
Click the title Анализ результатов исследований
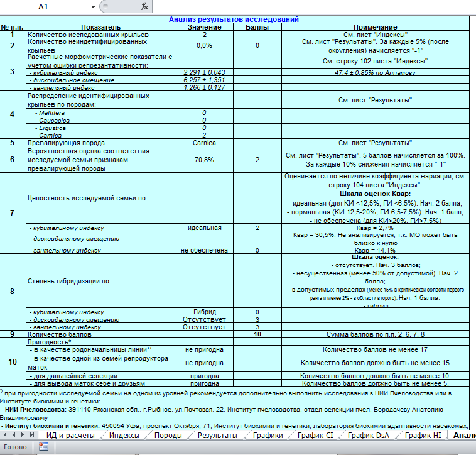234,19
